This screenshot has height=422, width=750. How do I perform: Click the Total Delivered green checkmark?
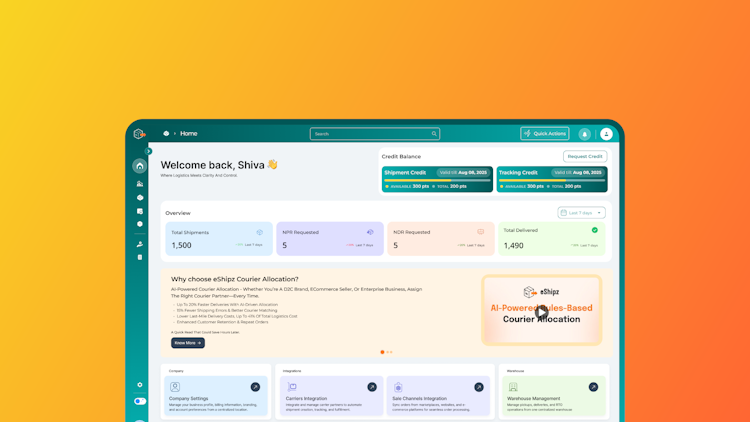click(595, 230)
